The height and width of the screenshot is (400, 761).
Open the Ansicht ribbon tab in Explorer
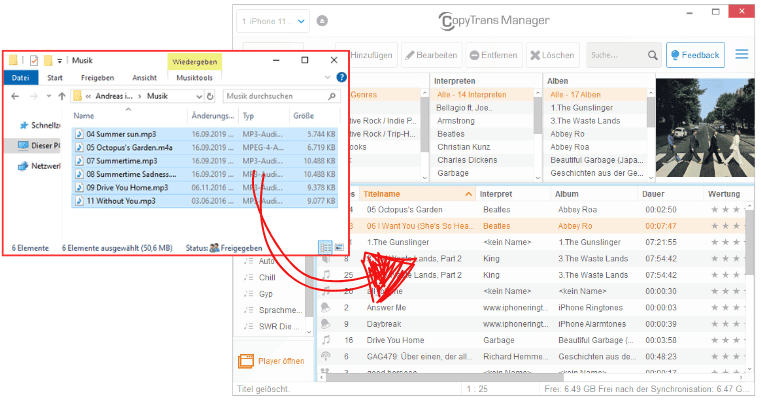pyautogui.click(x=145, y=78)
